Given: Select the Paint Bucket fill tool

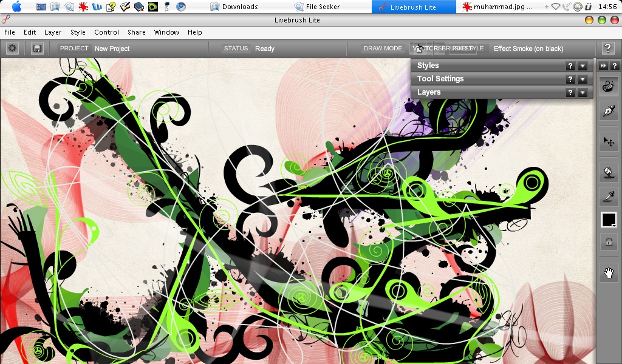Looking at the screenshot, I should pyautogui.click(x=609, y=173).
